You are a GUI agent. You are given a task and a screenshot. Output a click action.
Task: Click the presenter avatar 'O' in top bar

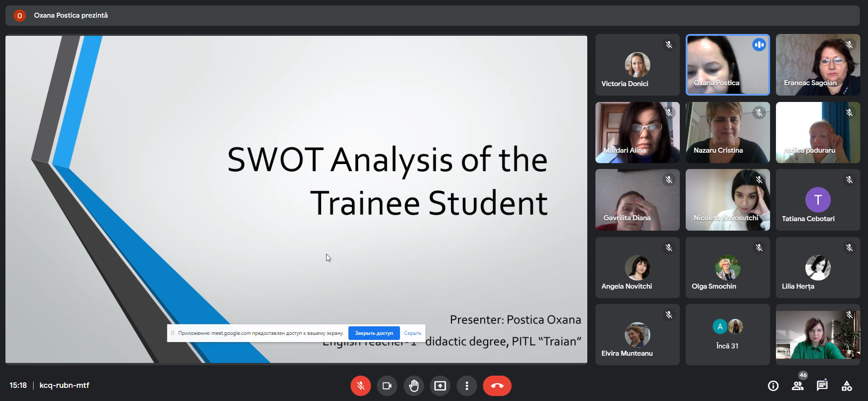click(20, 16)
